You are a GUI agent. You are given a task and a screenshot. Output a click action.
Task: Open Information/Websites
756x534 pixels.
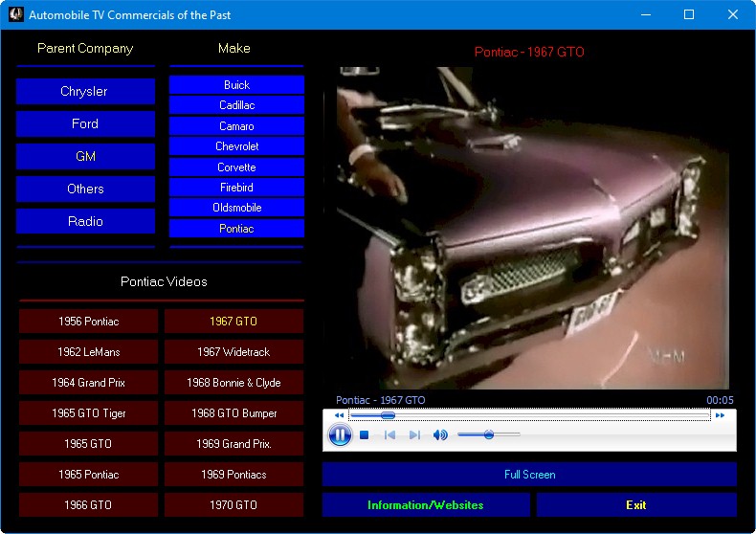(x=426, y=505)
